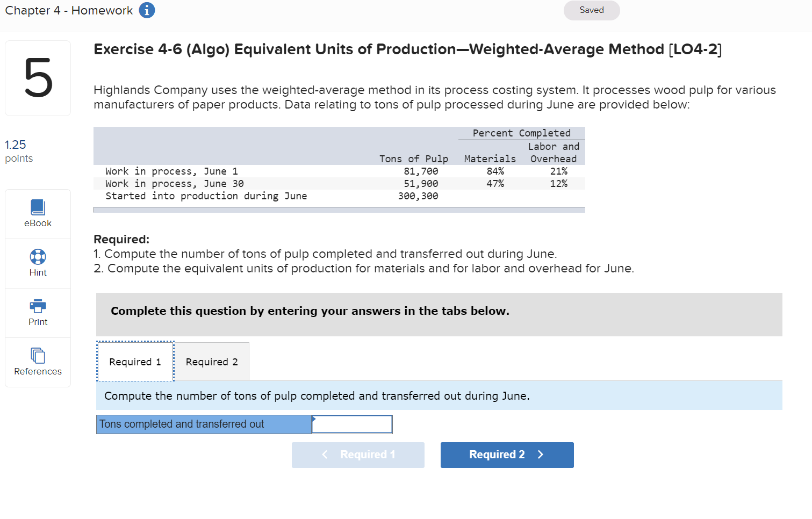Viewport: 812px width, 519px height.
Task: Switch to the Required 2 tab
Action: coord(212,361)
